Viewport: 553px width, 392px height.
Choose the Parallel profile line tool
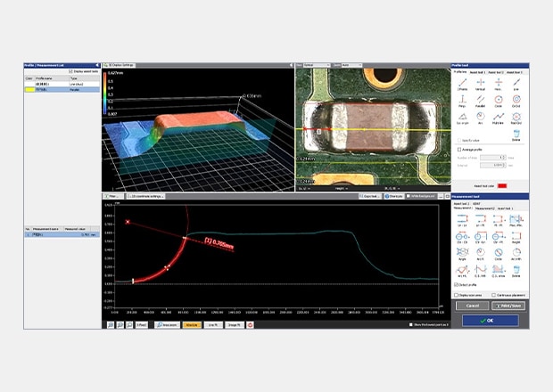(482, 99)
